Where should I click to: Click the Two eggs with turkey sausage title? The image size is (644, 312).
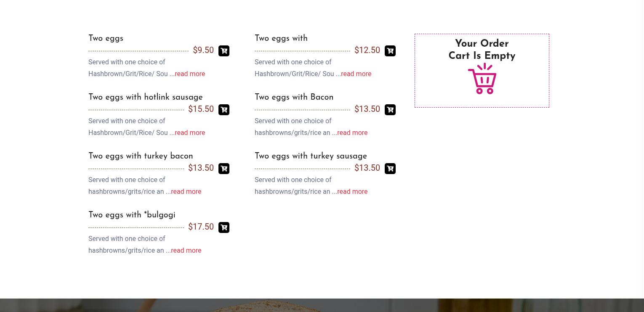pos(311,156)
